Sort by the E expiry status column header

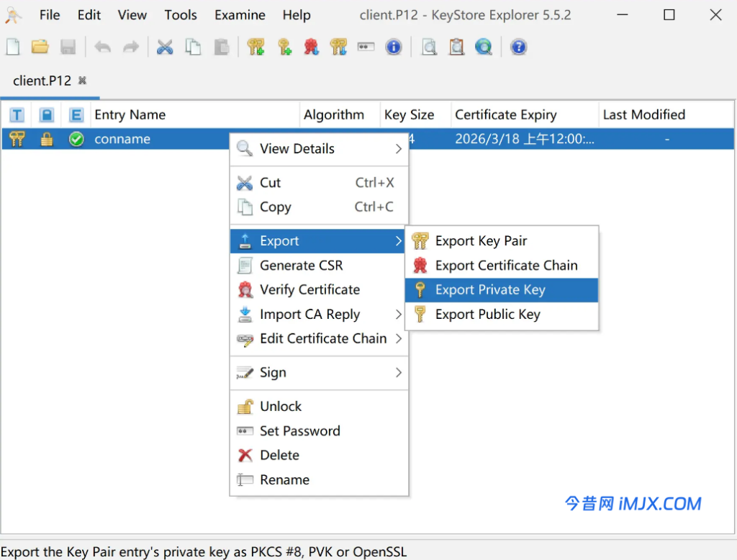[x=76, y=114]
